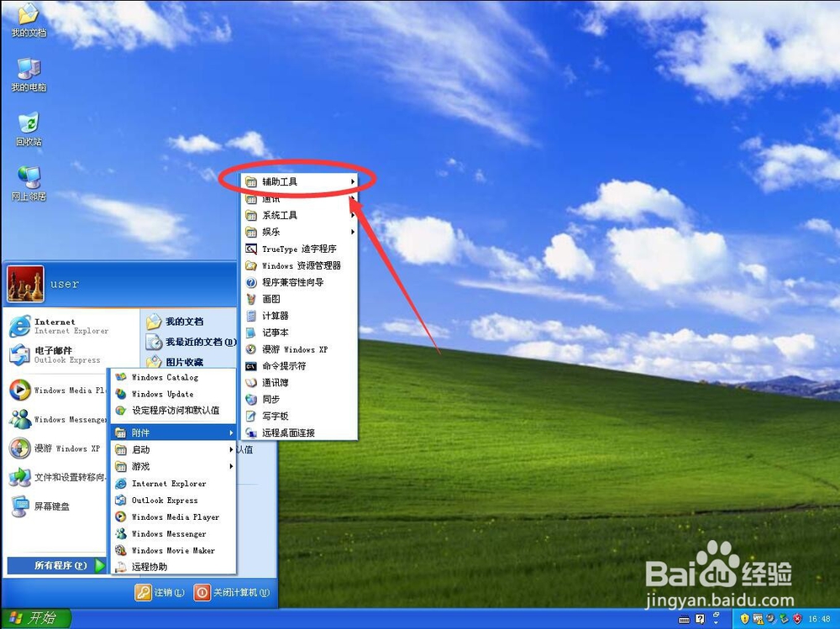The width and height of the screenshot is (840, 629).
Task: Click the user chess avatar picture
Action: pos(25,284)
